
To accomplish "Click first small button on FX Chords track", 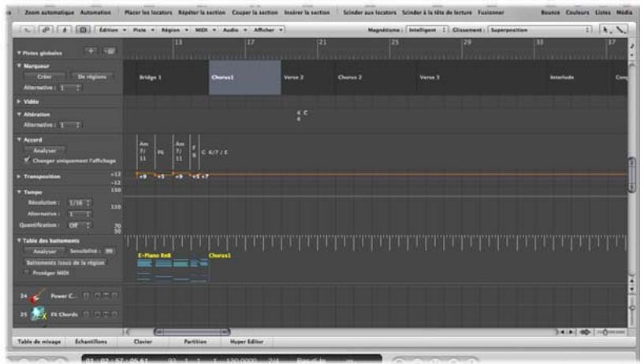I will pos(86,314).
